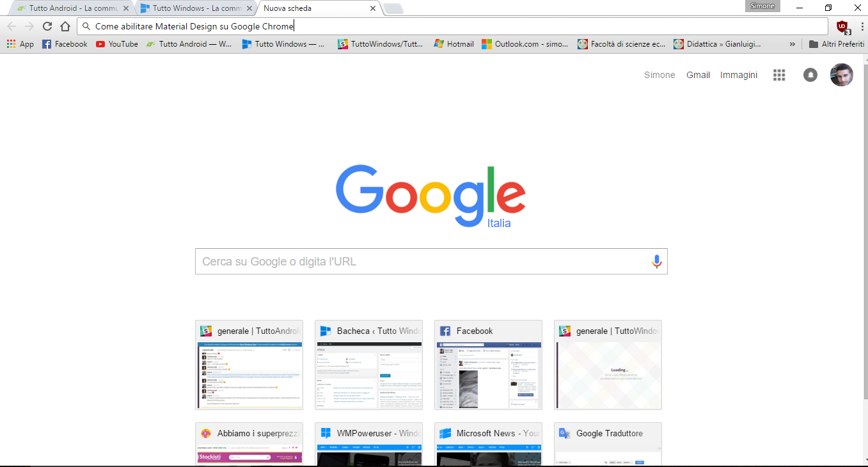The width and height of the screenshot is (868, 467).
Task: Open the Facebook bookmark
Action: click(x=65, y=44)
